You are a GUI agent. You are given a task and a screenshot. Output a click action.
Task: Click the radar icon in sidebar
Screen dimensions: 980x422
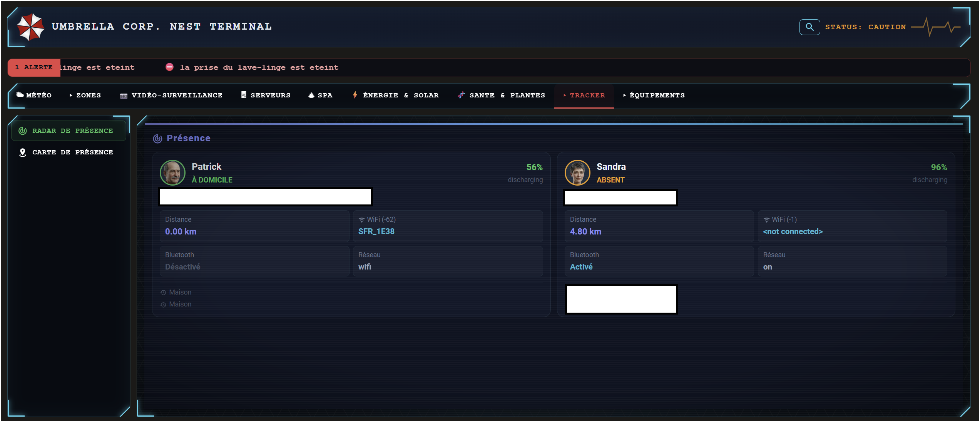coord(23,131)
